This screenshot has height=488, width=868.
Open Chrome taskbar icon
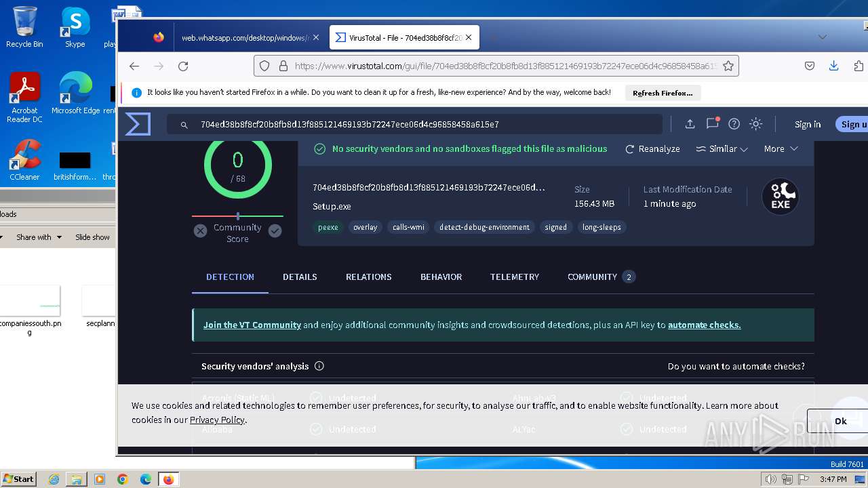click(122, 479)
